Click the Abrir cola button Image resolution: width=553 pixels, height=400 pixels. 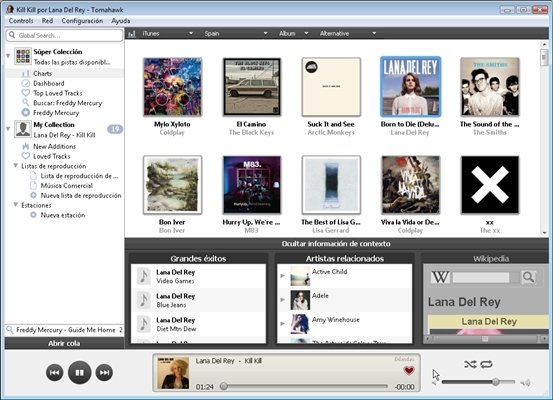click(x=64, y=343)
